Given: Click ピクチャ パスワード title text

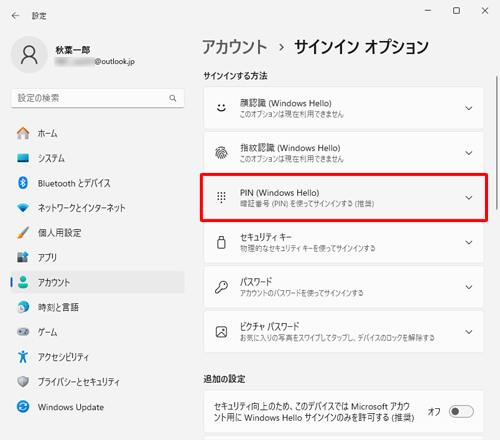Looking at the screenshot, I should click(269, 326).
